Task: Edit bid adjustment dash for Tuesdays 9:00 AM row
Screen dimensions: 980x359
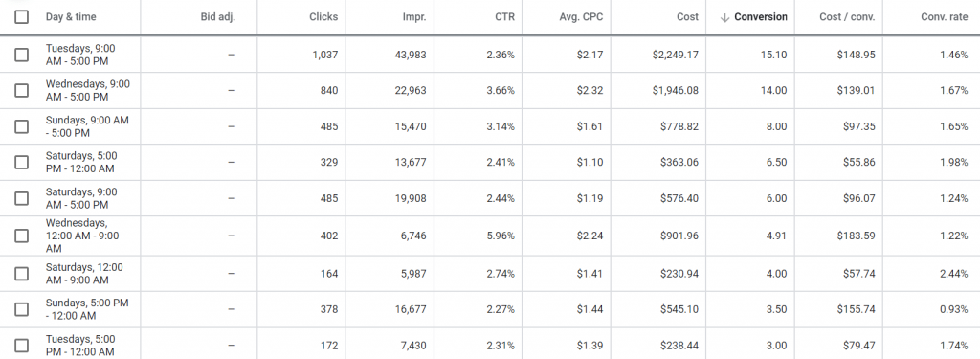Action: (232, 55)
